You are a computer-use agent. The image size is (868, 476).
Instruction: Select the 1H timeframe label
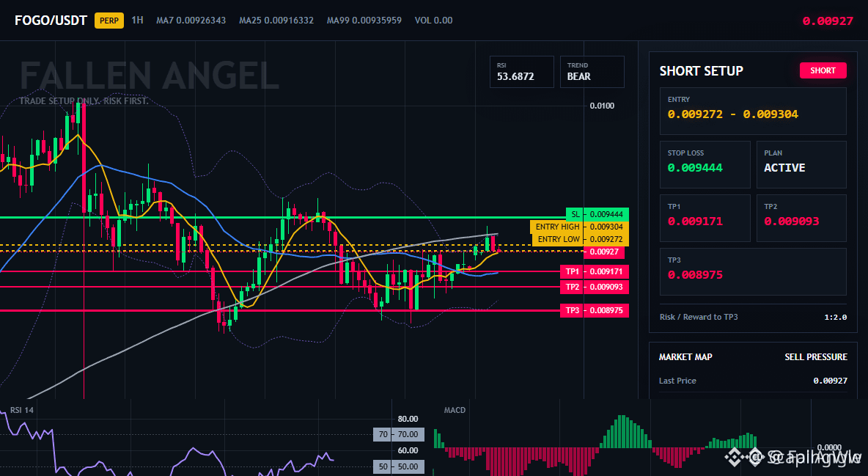coord(137,20)
